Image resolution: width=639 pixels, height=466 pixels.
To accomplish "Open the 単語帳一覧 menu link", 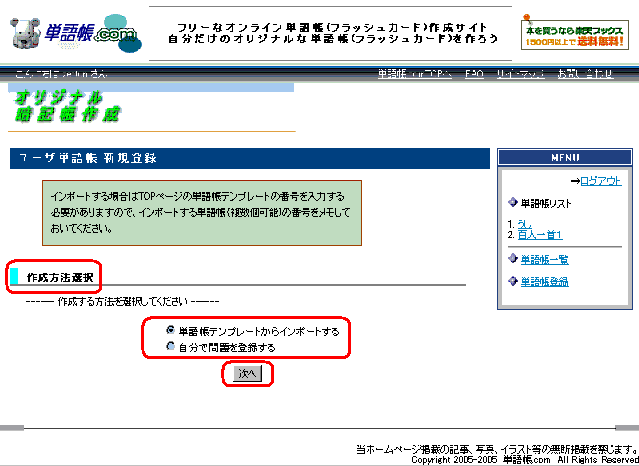I will tap(544, 260).
